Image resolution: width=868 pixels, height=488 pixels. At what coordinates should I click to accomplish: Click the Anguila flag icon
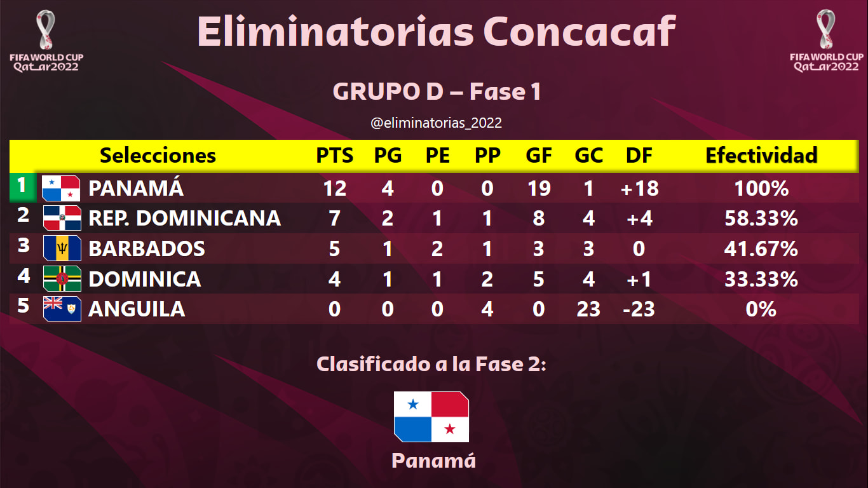click(x=62, y=309)
